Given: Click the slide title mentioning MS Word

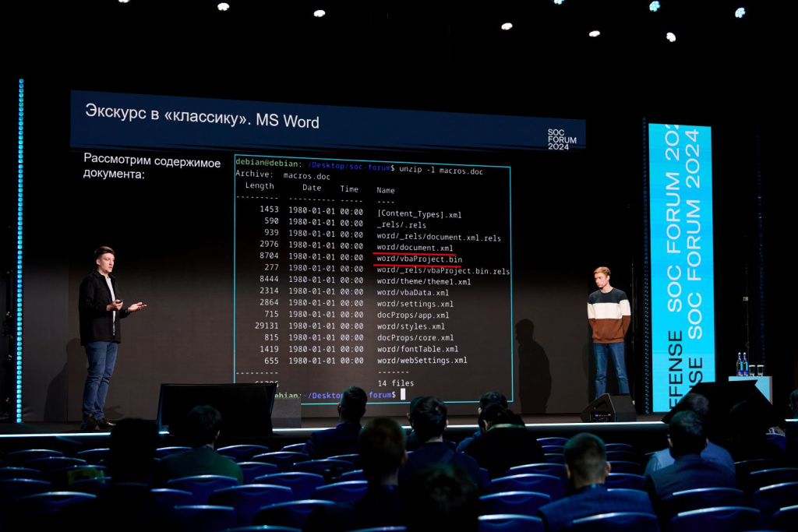Looking at the screenshot, I should 202,116.
